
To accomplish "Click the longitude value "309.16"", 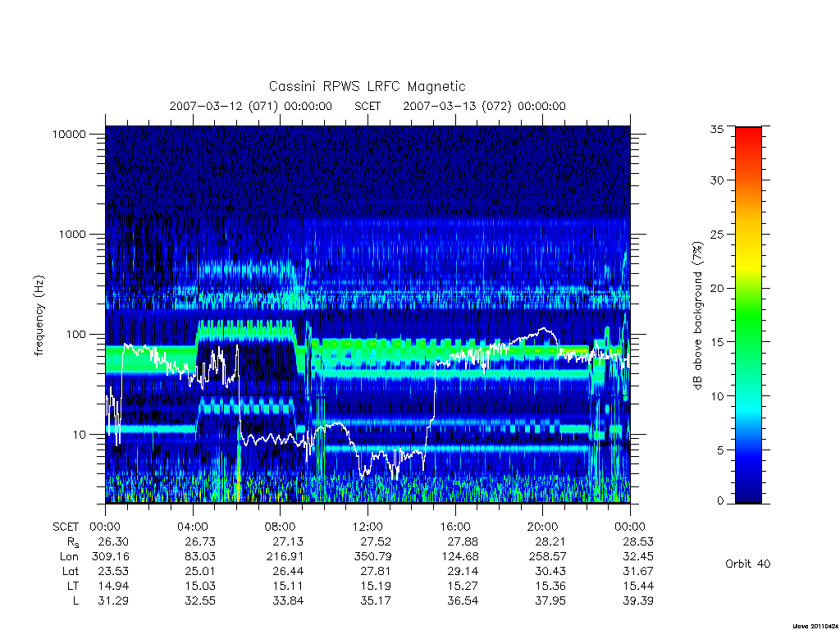I will (x=111, y=557).
